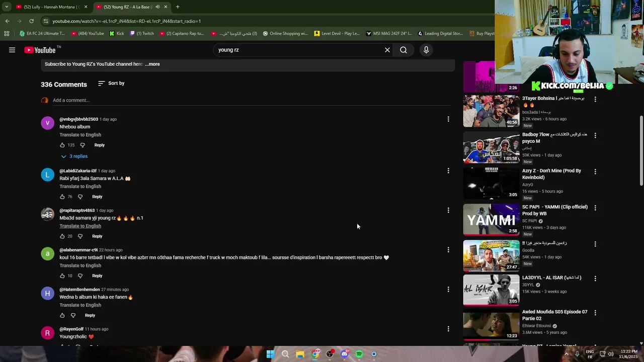
Task: Expand description with ...more
Action: point(152,64)
